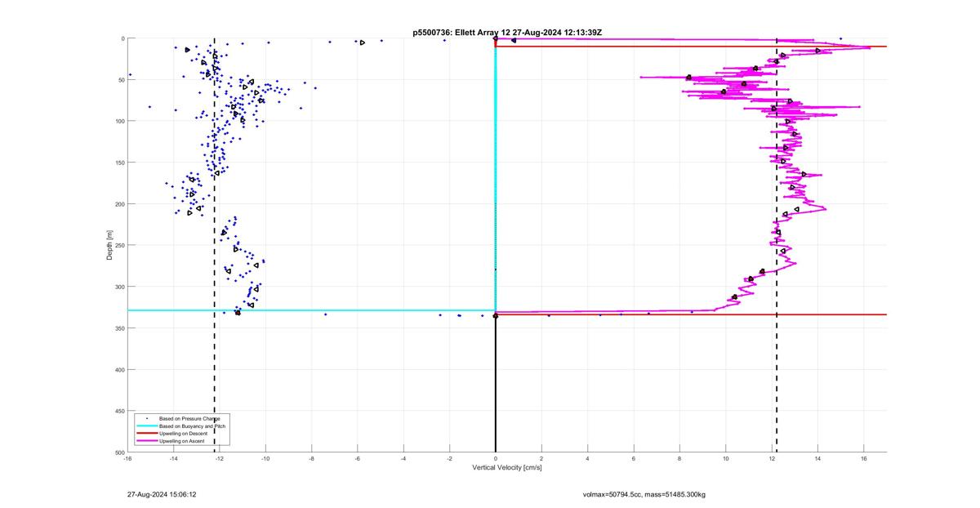Click the '400' depth tick label
Screen dimensions: 980x508
click(x=119, y=370)
